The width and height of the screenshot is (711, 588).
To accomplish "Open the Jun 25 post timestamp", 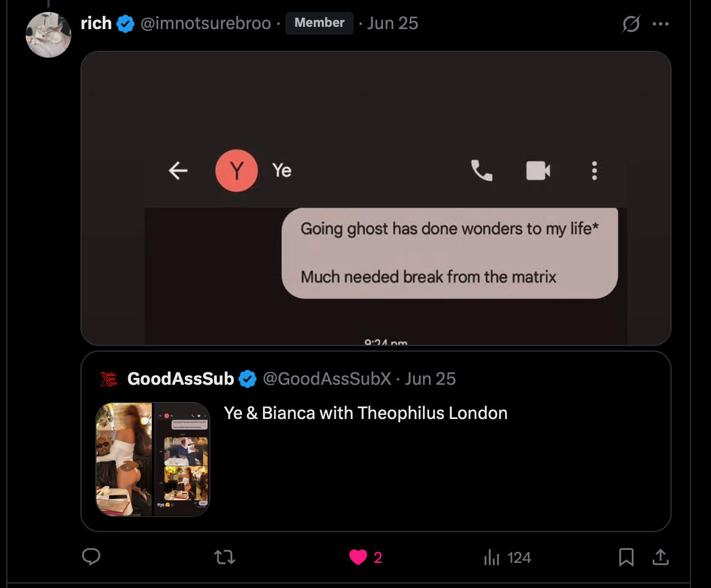I will [x=393, y=23].
